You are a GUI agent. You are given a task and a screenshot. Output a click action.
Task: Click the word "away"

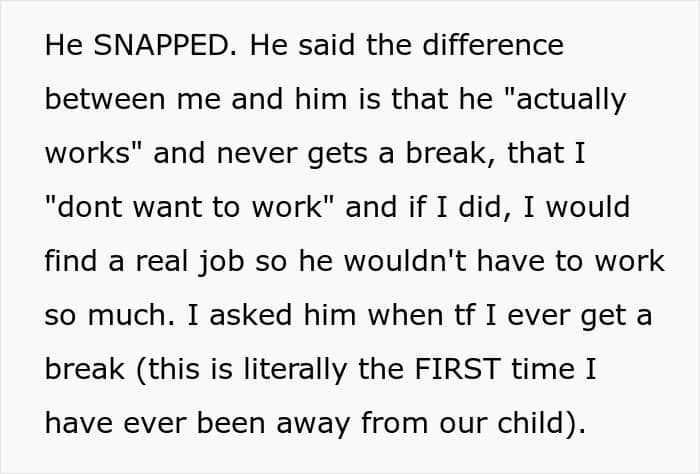pos(324,423)
